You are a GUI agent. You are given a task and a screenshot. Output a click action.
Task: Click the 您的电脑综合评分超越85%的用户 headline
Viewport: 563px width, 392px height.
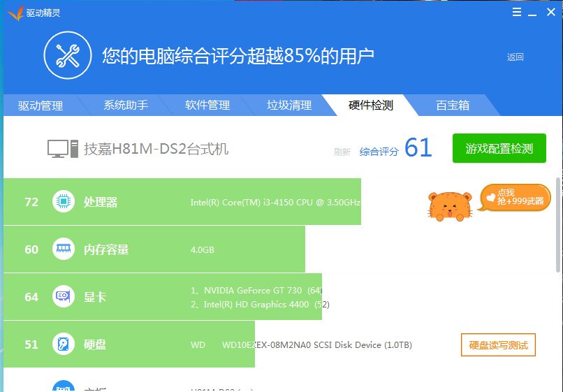(238, 56)
